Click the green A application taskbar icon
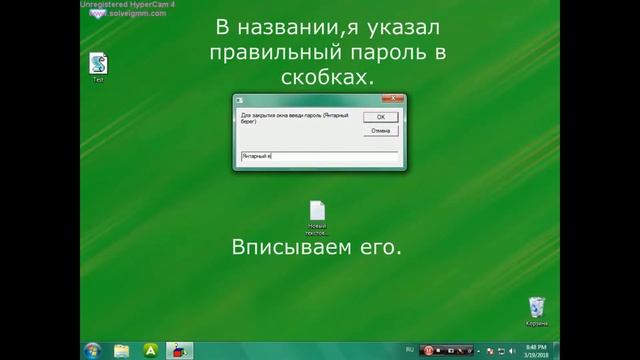 pyautogui.click(x=151, y=351)
